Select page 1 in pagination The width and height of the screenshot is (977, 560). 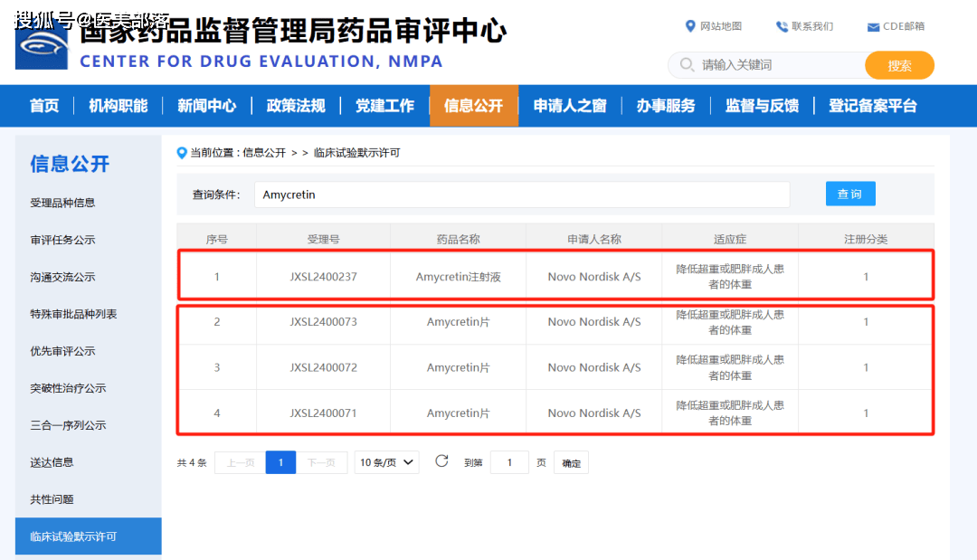pyautogui.click(x=280, y=463)
